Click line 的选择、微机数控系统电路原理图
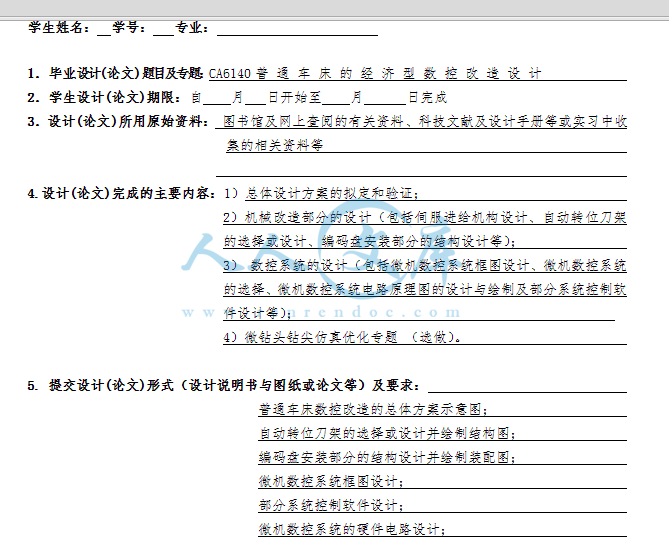 pyautogui.click(x=425, y=289)
